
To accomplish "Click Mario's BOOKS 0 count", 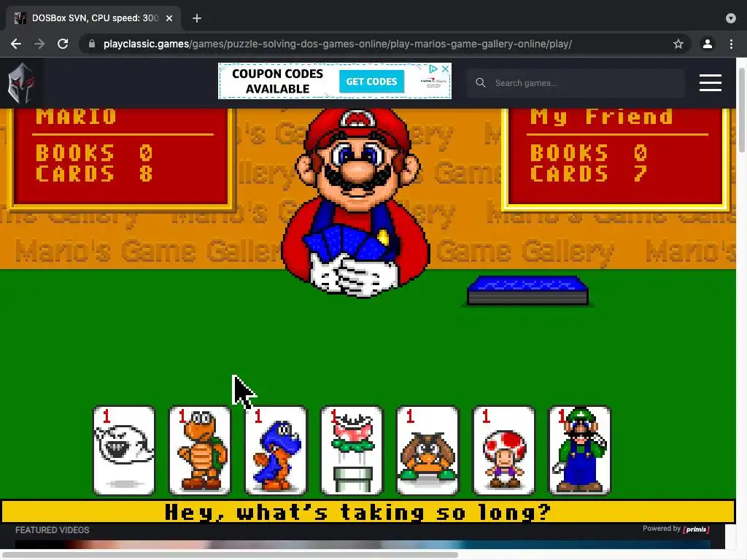I will click(x=94, y=153).
